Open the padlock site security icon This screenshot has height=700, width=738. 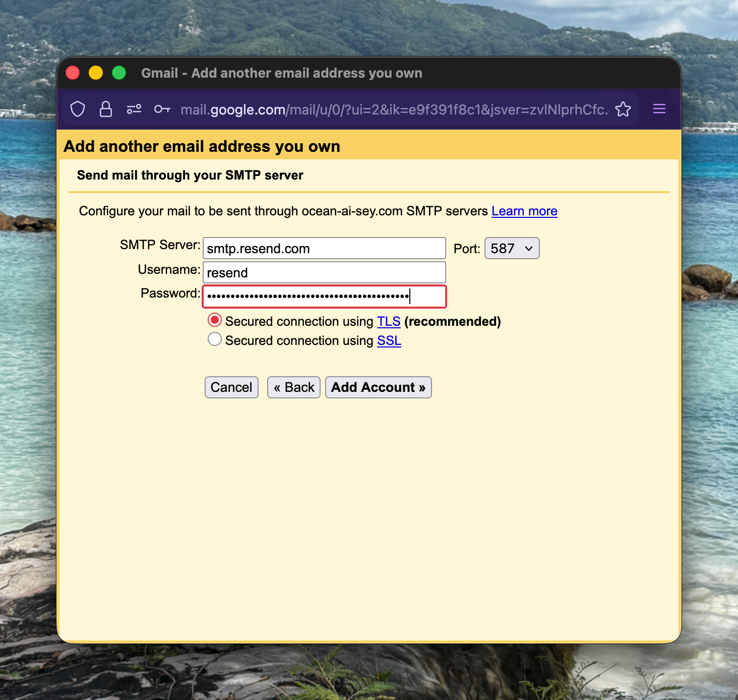coord(106,109)
